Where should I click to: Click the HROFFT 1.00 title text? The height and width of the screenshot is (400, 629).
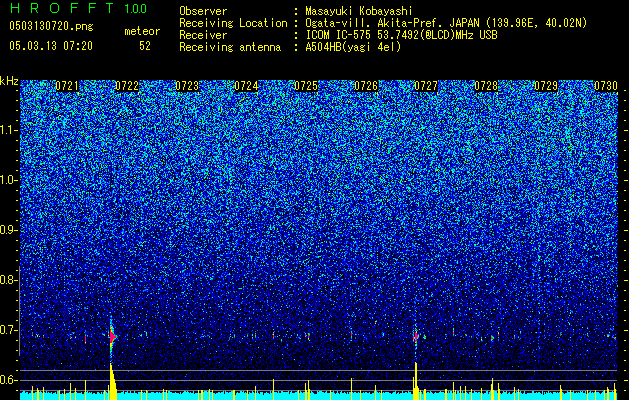click(x=78, y=8)
